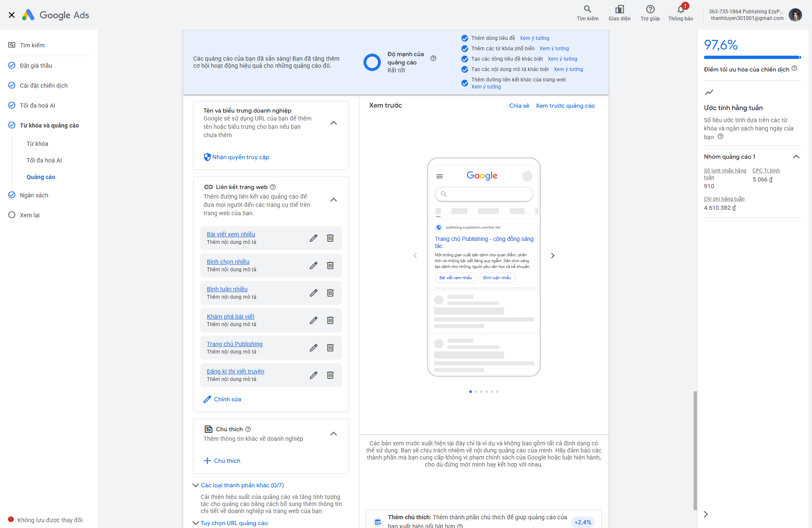This screenshot has width=812, height=528.
Task: Open the Giao diện appearance icon
Action: (x=619, y=13)
